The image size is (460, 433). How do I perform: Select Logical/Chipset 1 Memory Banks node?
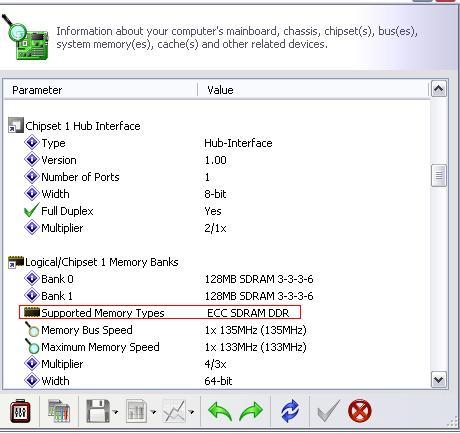(x=102, y=262)
